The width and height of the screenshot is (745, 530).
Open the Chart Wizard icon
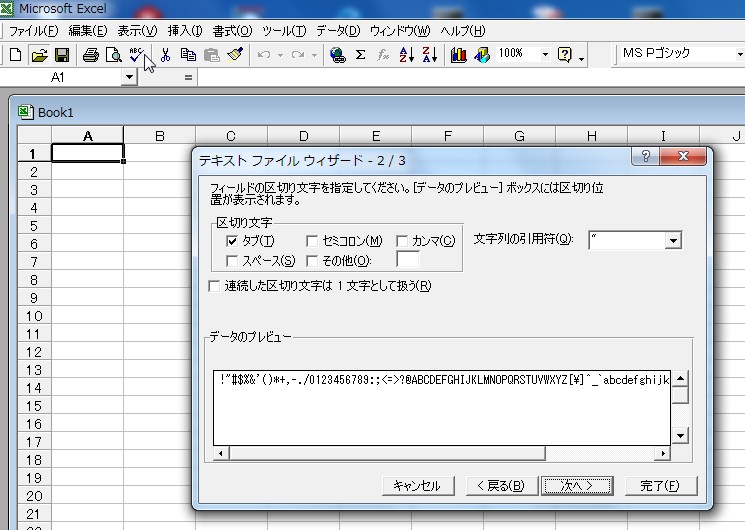tap(458, 55)
